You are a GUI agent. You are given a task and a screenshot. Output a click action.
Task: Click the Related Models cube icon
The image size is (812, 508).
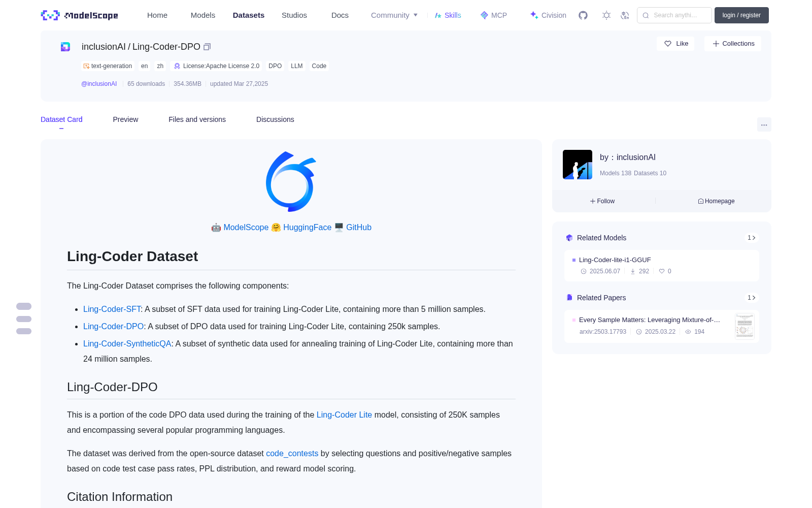coord(569,238)
